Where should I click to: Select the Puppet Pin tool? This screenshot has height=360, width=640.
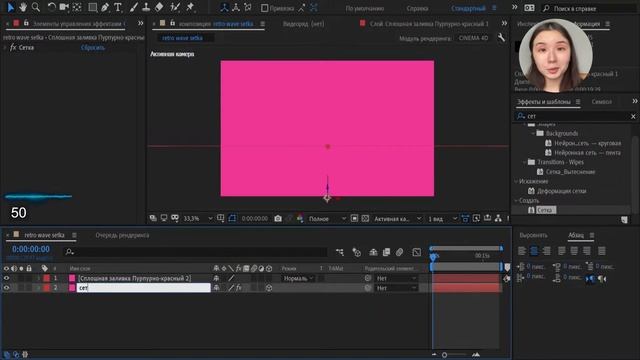(190, 7)
